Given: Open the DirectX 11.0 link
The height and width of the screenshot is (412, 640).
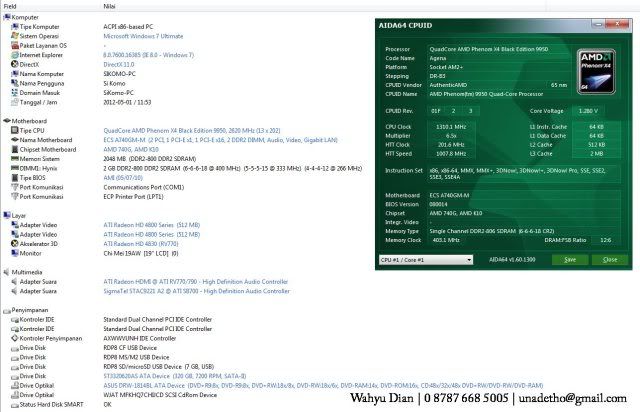Looking at the screenshot, I should 119,64.
